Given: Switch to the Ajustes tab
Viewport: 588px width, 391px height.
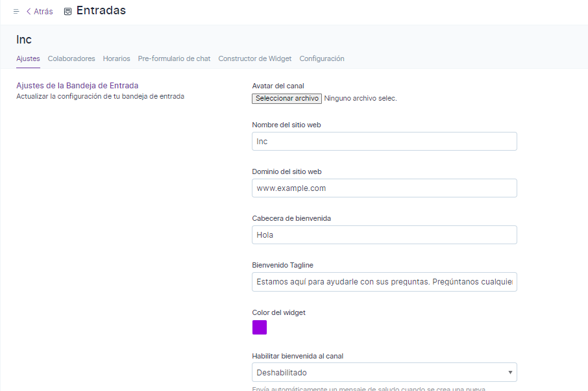Looking at the screenshot, I should pos(28,58).
